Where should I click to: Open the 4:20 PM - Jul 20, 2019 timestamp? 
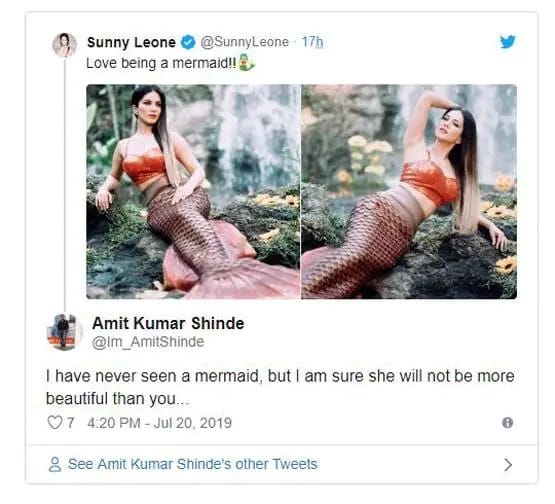pos(159,423)
